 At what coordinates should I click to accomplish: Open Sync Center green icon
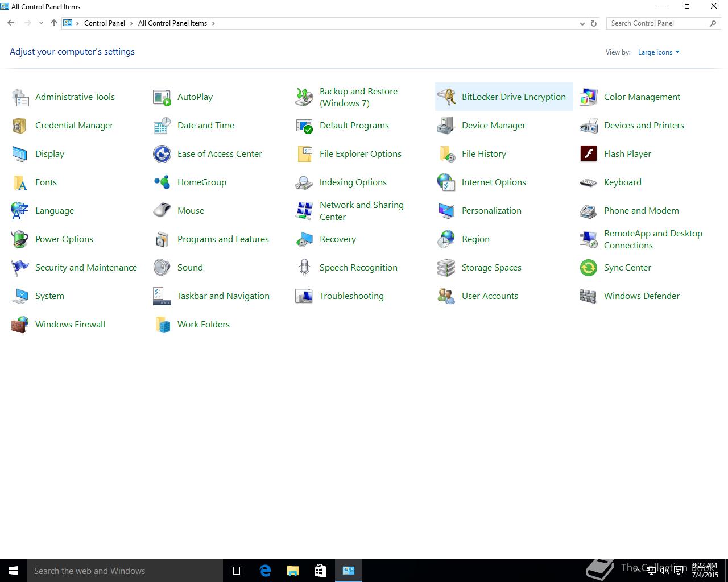tap(589, 268)
